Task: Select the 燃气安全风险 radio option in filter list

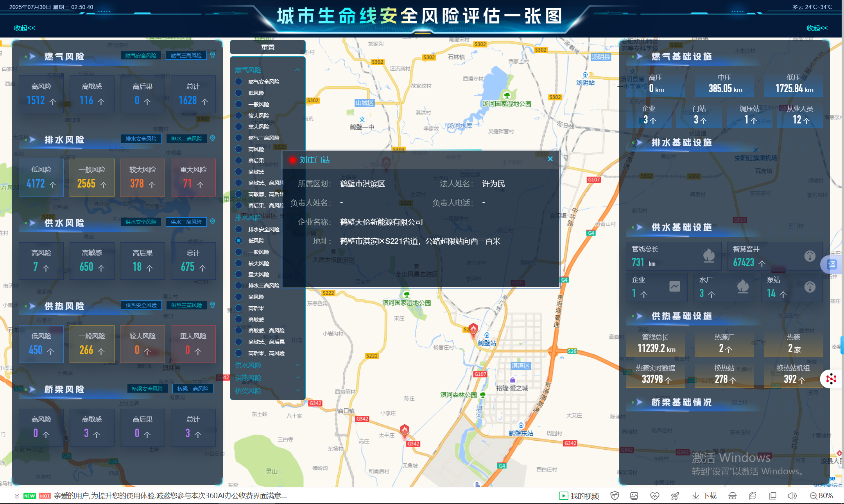Action: (239, 82)
